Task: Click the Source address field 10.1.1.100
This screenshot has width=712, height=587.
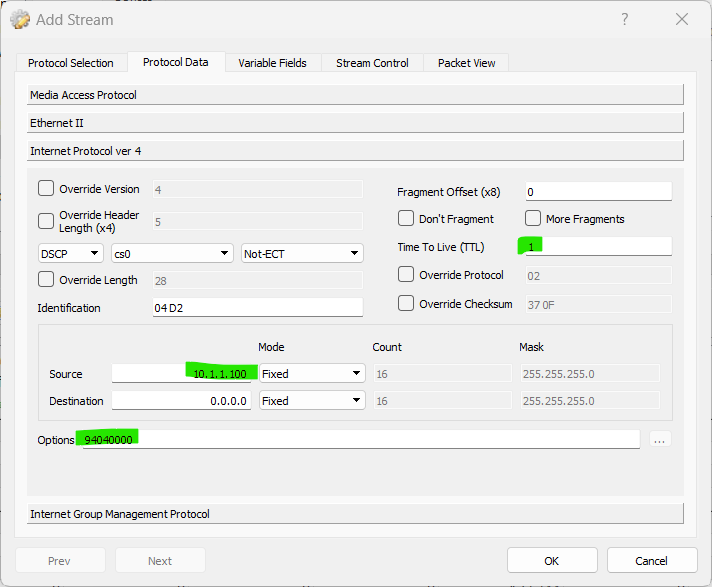Action: 181,374
